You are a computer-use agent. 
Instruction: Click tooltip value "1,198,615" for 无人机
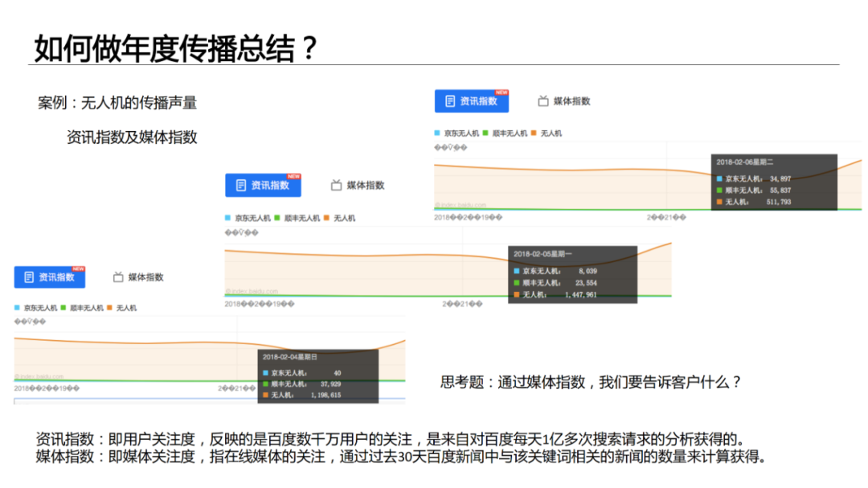(x=326, y=396)
